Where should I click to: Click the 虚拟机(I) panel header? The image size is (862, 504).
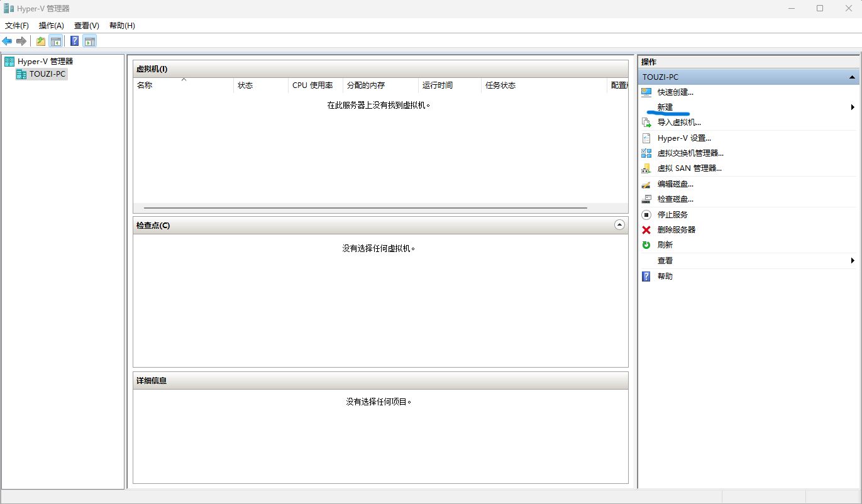pos(380,69)
